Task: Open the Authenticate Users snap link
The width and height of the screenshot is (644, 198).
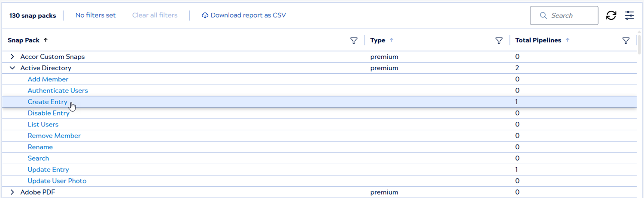Action: (58, 90)
